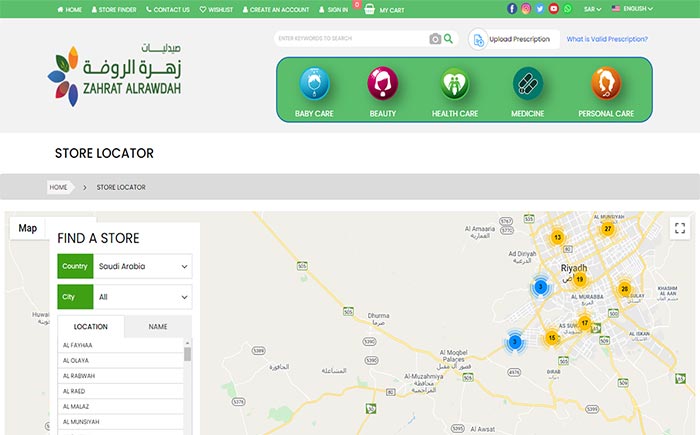Click map cluster marker 27
The width and height of the screenshot is (700, 435).
pos(607,229)
